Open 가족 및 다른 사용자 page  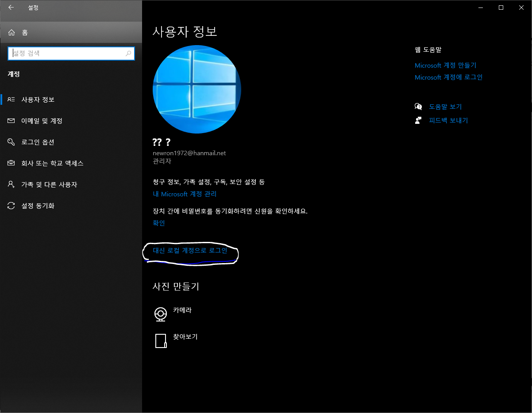click(x=71, y=184)
